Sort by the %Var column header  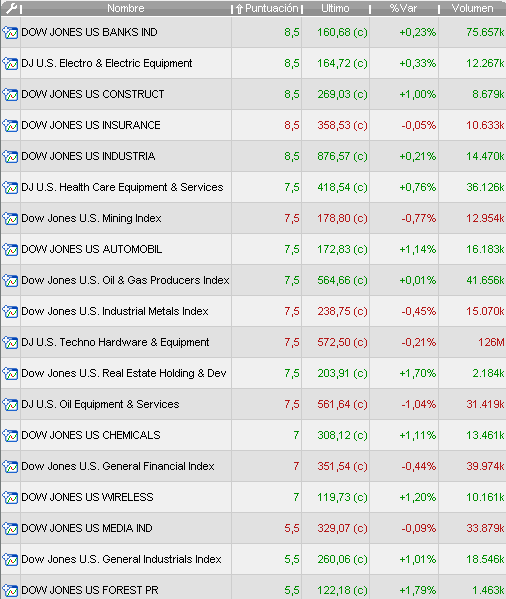point(404,8)
